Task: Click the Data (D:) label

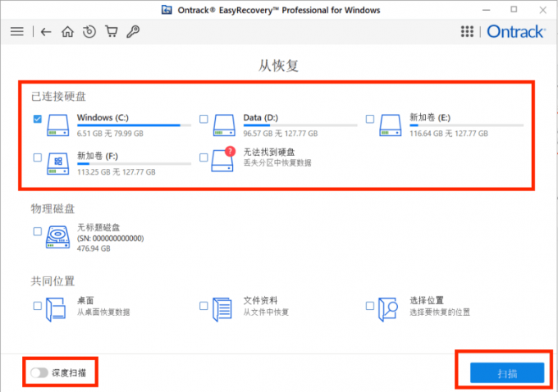Action: tap(261, 117)
